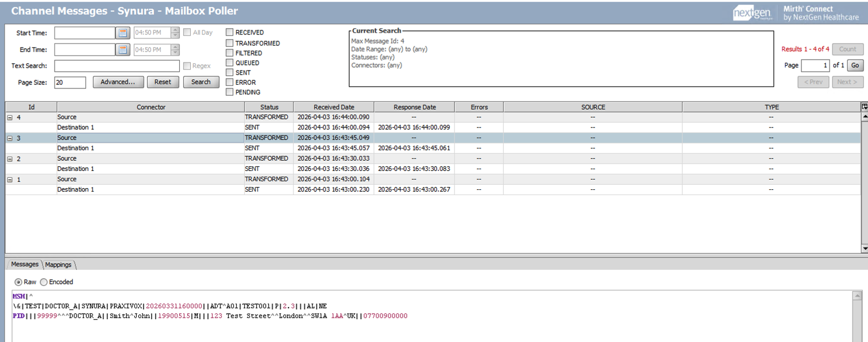Tick the FILTERED status checkbox
Viewport: 868px width, 342px height.
point(230,53)
